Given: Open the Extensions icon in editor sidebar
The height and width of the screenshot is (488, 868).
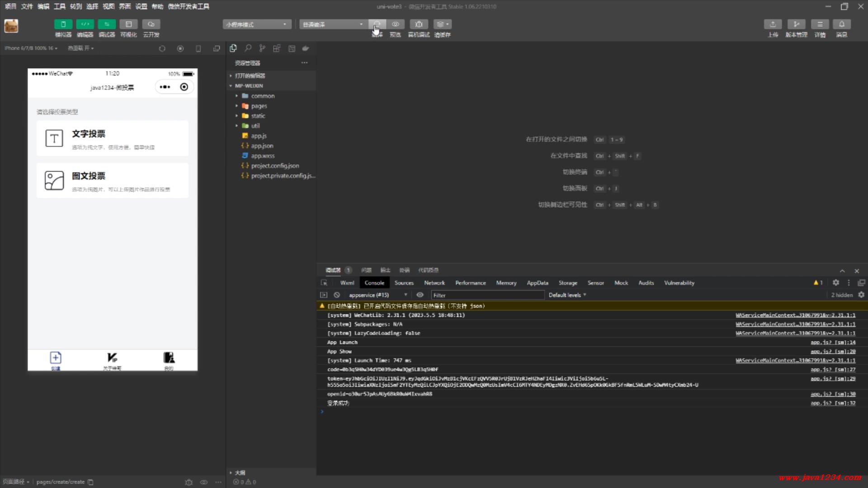Looking at the screenshot, I should tap(277, 48).
